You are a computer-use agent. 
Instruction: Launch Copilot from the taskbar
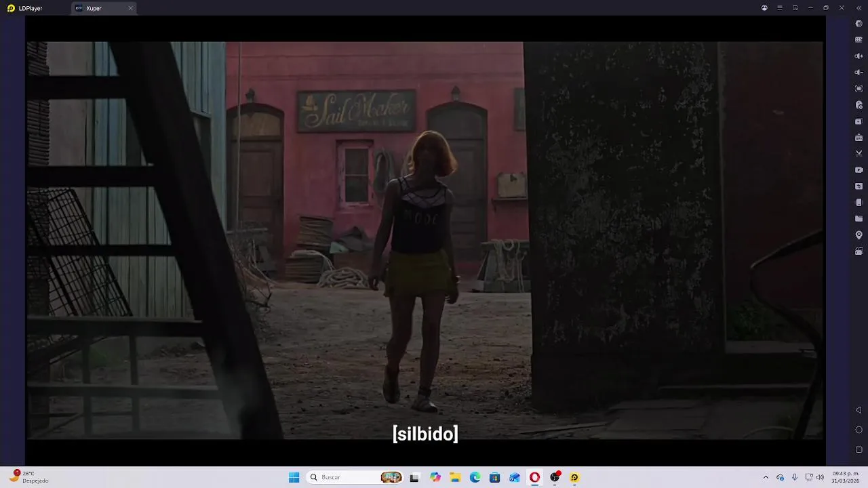tap(435, 477)
